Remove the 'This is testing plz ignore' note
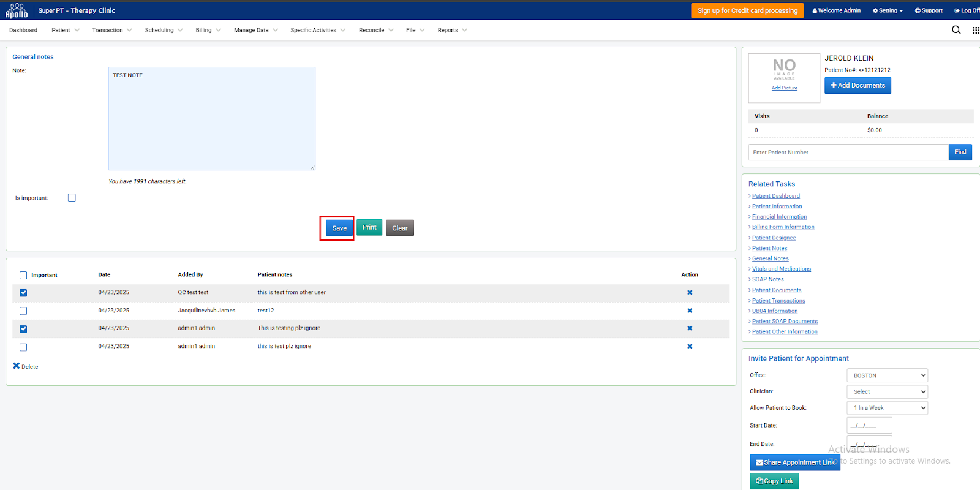The height and width of the screenshot is (490, 980). (x=690, y=328)
